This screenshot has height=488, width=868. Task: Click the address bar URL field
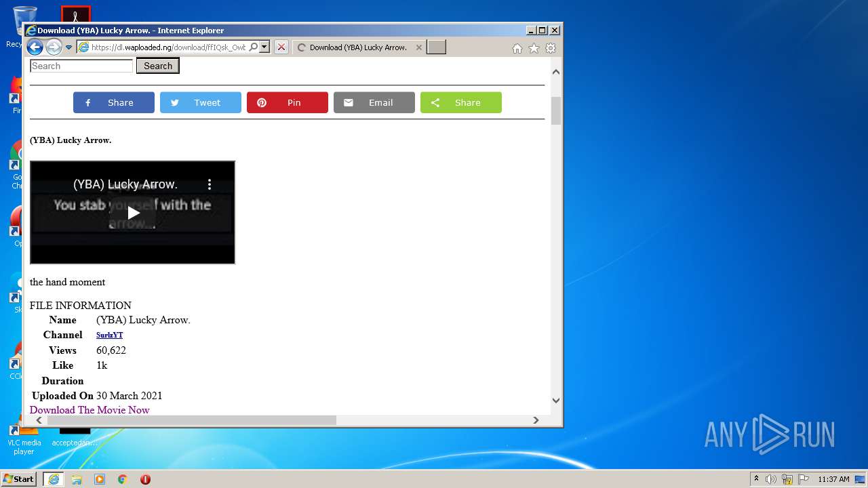pos(167,47)
